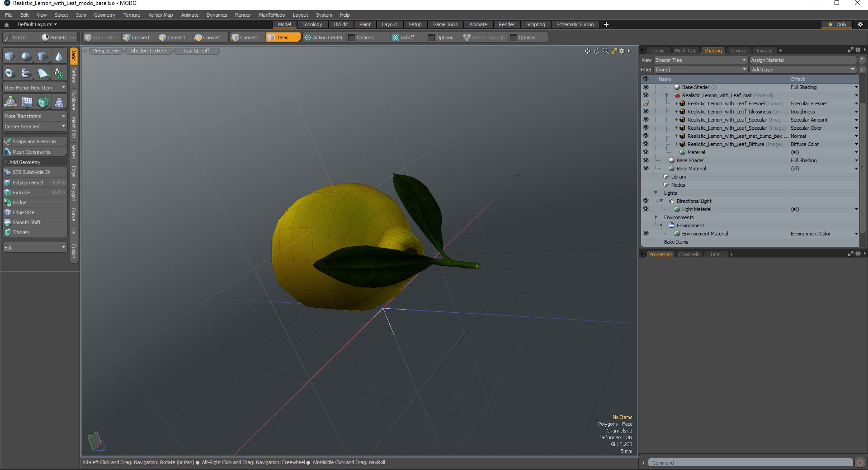Screen dimensions: 868x470
Task: Hide the Base Material layer
Action: click(646, 169)
